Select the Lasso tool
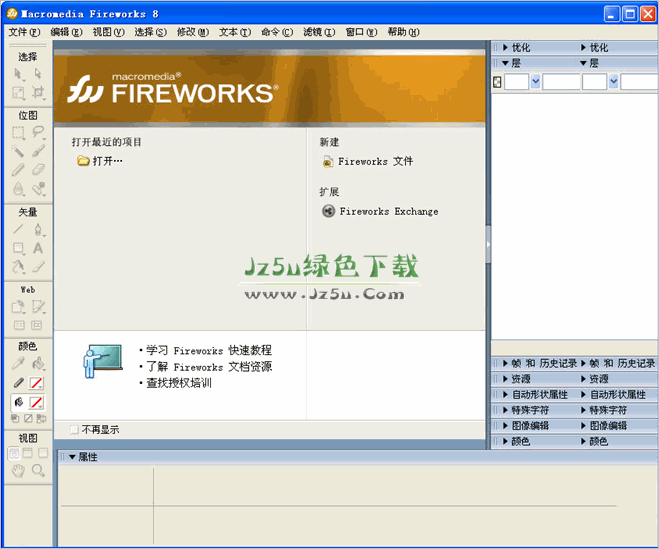Image resolution: width=659 pixels, height=549 pixels. click(x=38, y=133)
